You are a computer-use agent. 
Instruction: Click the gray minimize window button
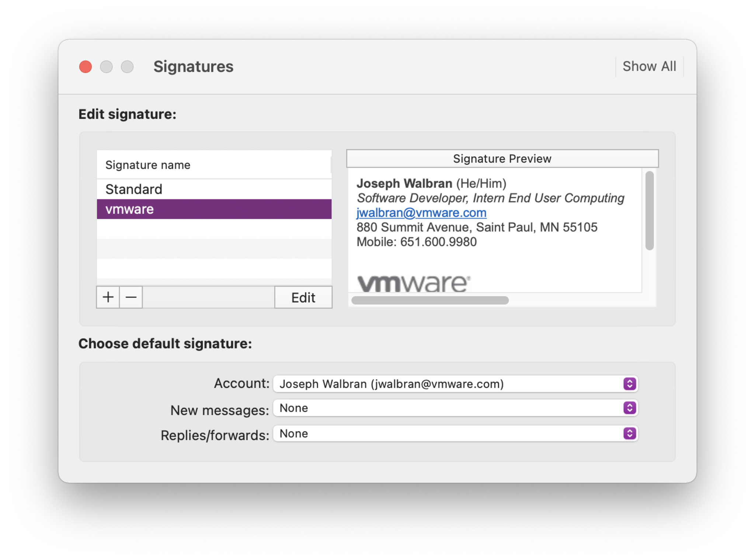(107, 67)
